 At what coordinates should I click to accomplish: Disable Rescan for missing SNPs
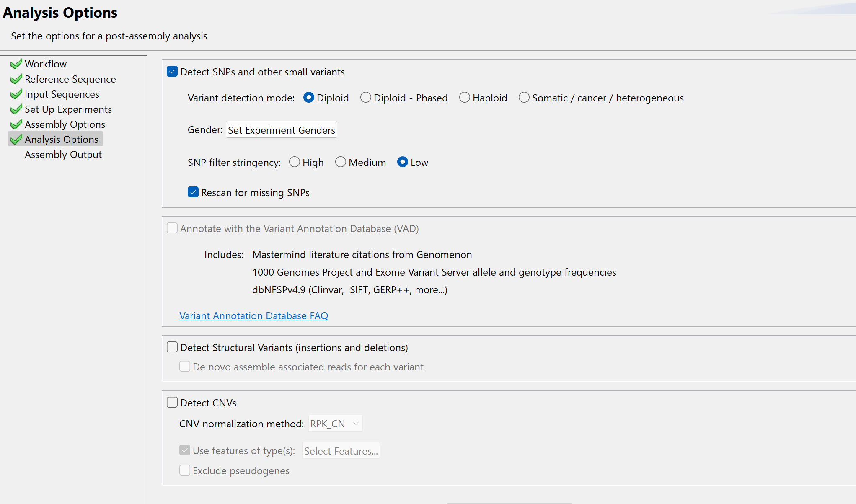coord(193,192)
